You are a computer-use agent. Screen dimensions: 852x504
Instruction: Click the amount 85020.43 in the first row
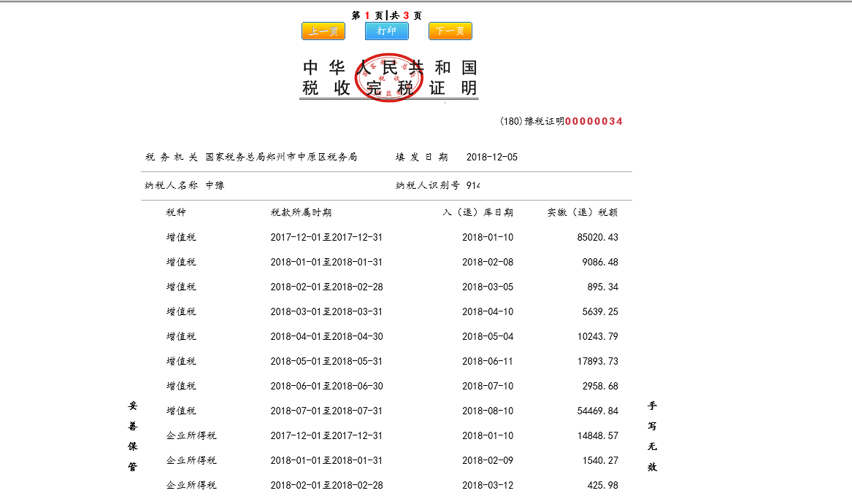[x=597, y=237]
